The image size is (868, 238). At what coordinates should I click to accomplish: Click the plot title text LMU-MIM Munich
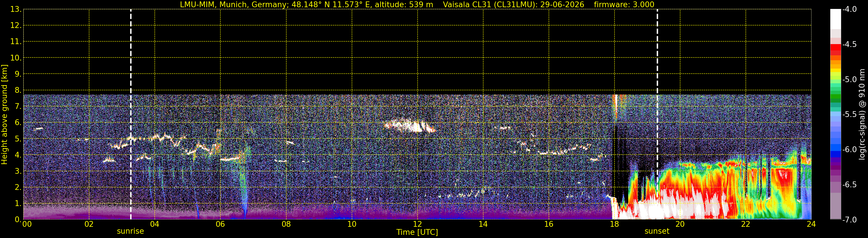tap(306, 4)
